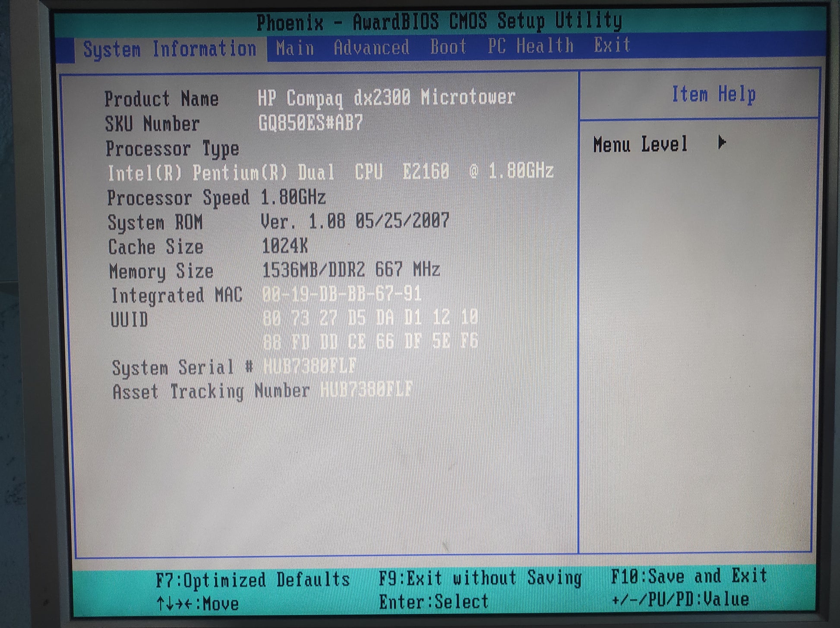
Task: Select the System Information tab
Action: (x=170, y=49)
